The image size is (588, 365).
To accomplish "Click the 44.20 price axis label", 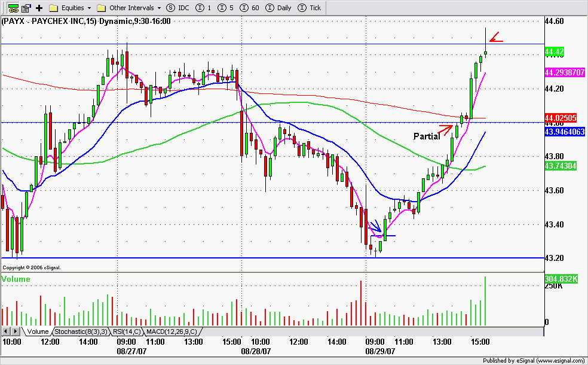I will (x=554, y=89).
